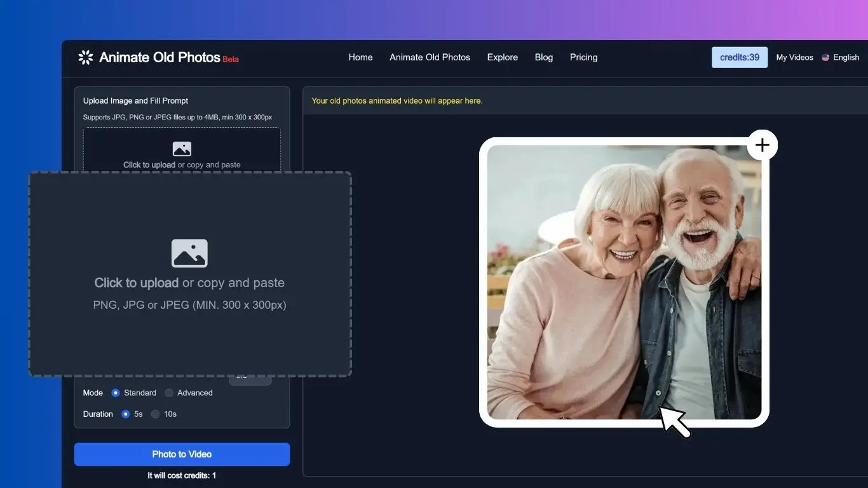Click 'Upload Image and Fill Prompt' heading
Image resolution: width=868 pixels, height=488 pixels.
[135, 100]
